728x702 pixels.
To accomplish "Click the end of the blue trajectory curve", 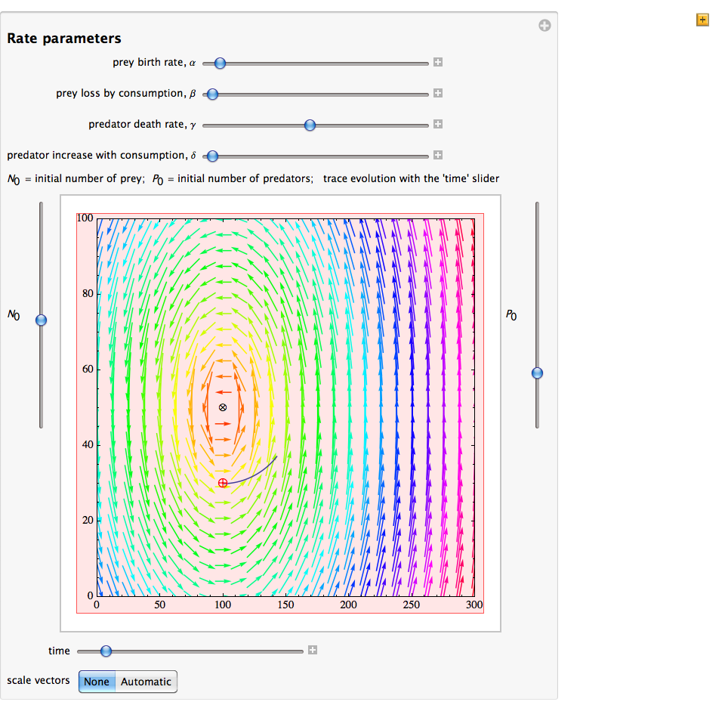I will click(x=277, y=456).
